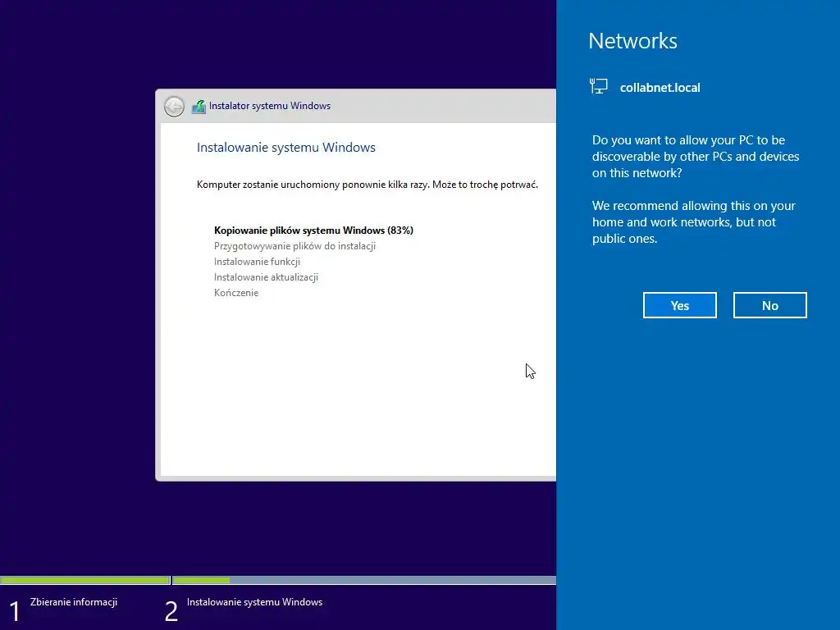This screenshot has width=840, height=630.
Task: Select the collabnet.local network name
Action: tap(660, 87)
